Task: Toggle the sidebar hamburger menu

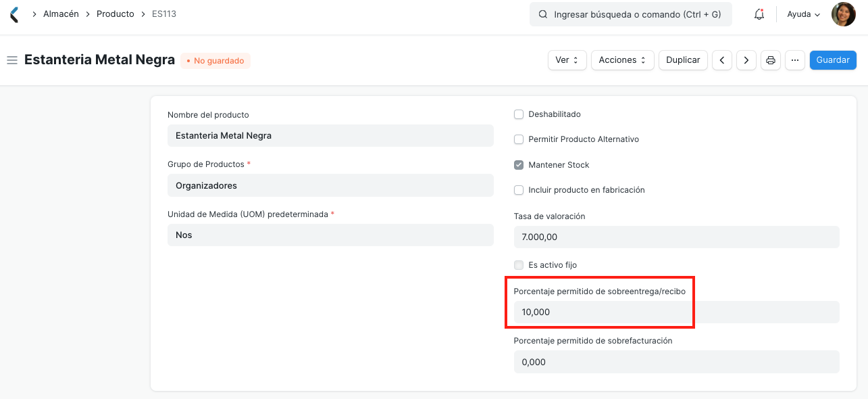Action: 11,60
